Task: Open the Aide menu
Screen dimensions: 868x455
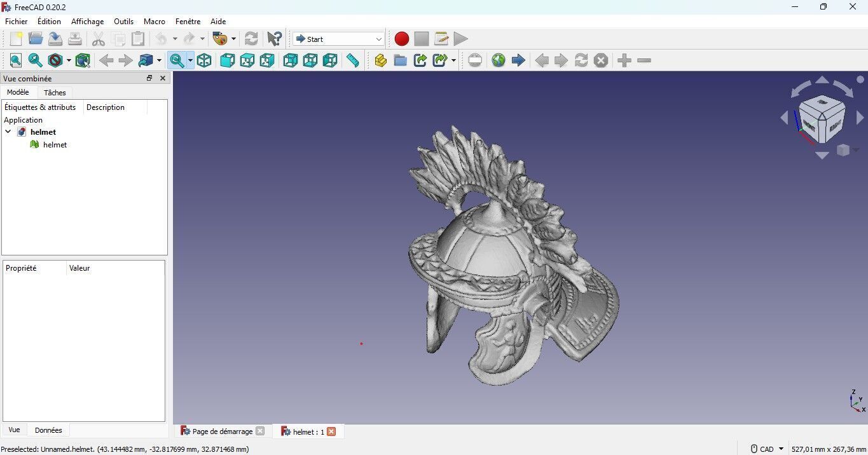Action: tap(218, 21)
